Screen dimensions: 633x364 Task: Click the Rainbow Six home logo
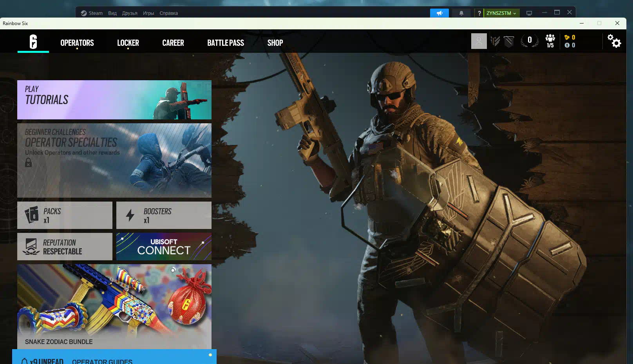pyautogui.click(x=33, y=41)
